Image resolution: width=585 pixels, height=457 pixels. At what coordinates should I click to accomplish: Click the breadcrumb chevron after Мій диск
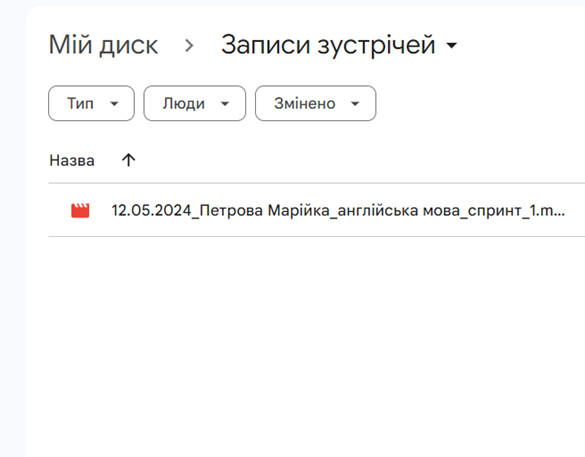pos(189,46)
